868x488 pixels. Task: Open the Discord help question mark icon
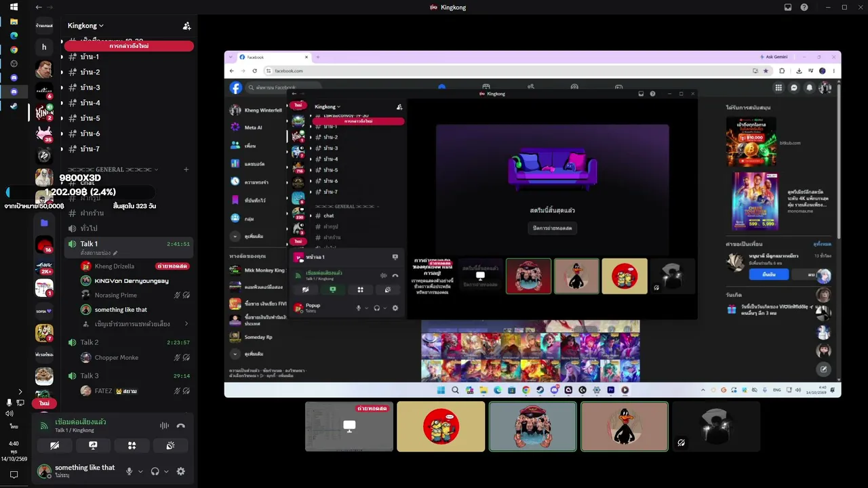click(804, 7)
